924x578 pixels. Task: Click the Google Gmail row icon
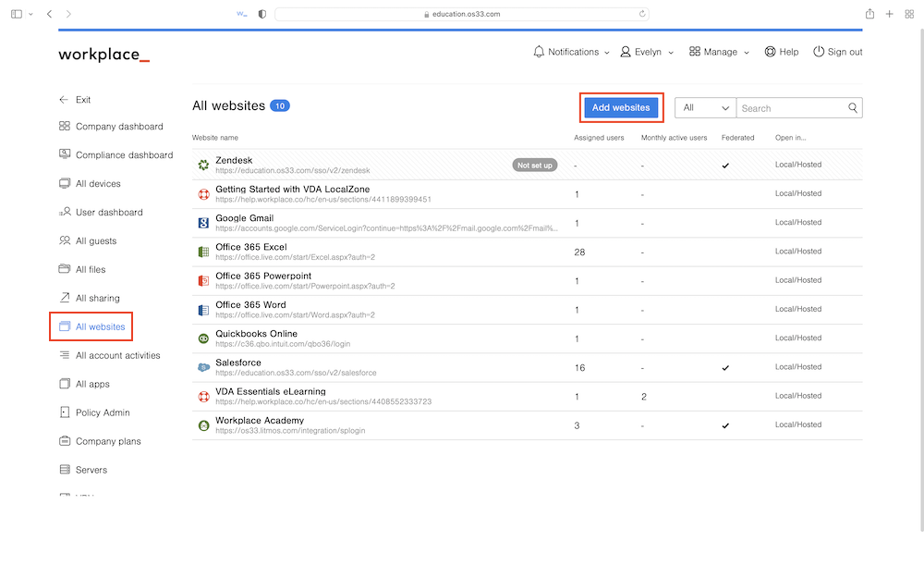[203, 223]
